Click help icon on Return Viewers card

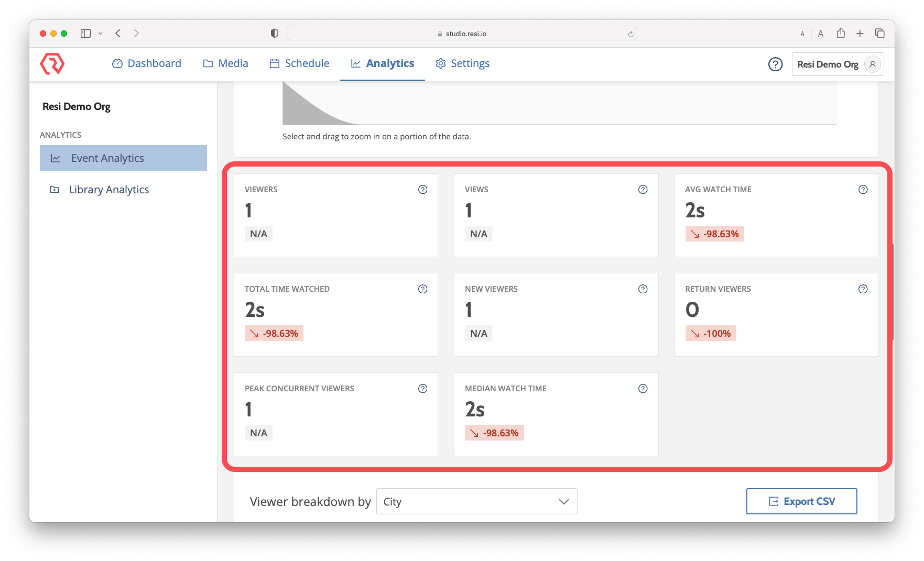click(x=863, y=289)
